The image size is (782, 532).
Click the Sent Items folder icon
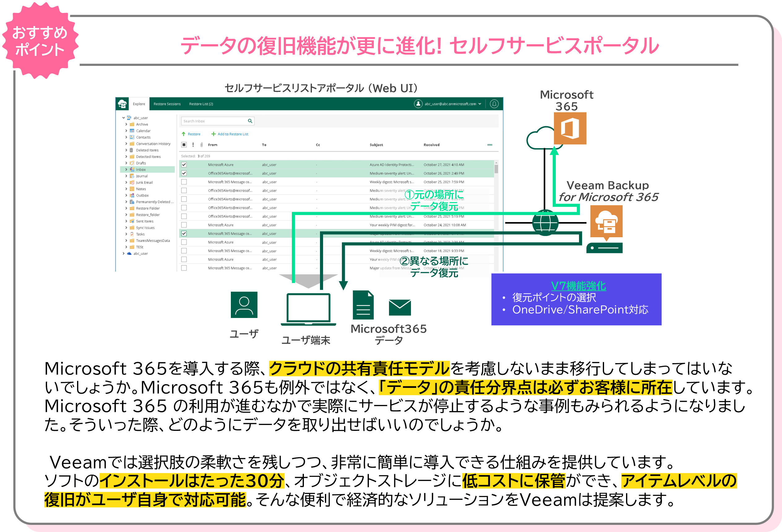tap(132, 221)
